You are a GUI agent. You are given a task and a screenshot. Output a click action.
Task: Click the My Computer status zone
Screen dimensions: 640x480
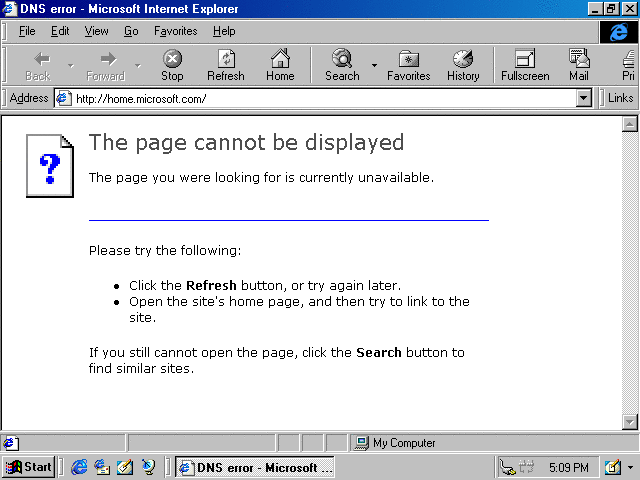395,443
